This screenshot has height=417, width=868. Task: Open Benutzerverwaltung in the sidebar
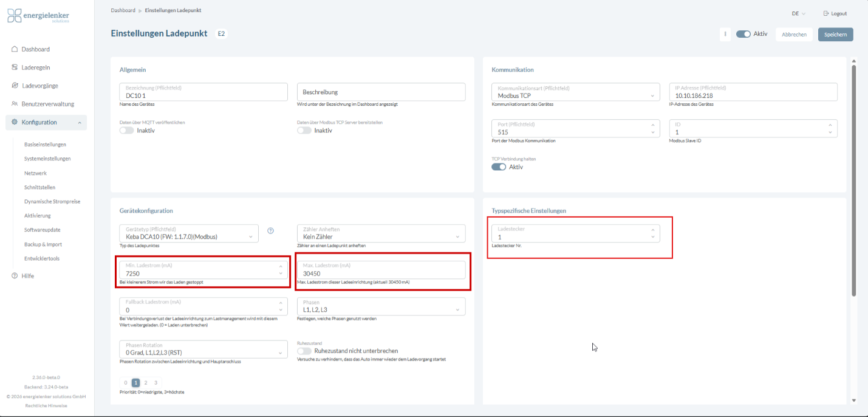click(x=46, y=104)
